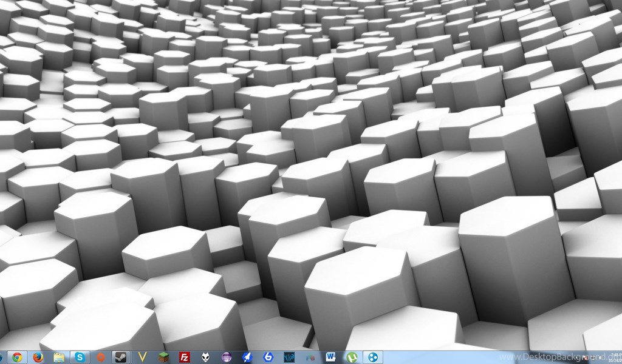Open Microsoft Word from the taskbar

coord(330,357)
